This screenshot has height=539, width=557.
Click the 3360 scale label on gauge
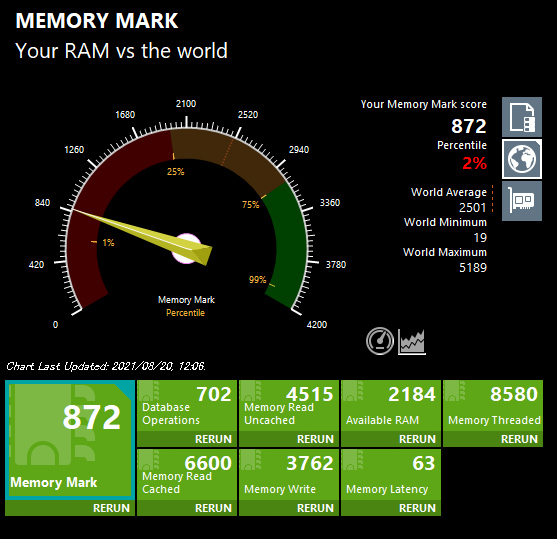coord(330,203)
